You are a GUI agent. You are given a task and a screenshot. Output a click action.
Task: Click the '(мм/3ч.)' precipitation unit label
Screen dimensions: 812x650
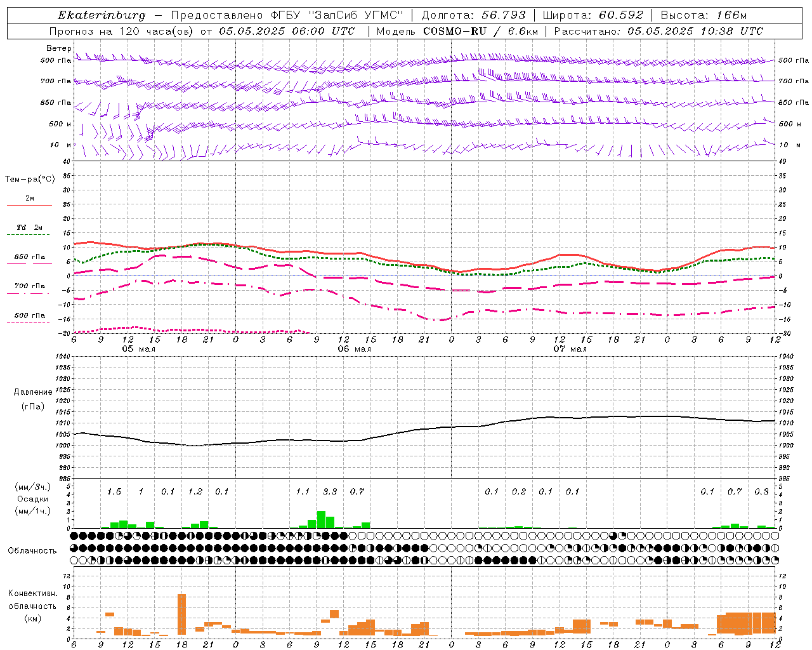32,487
